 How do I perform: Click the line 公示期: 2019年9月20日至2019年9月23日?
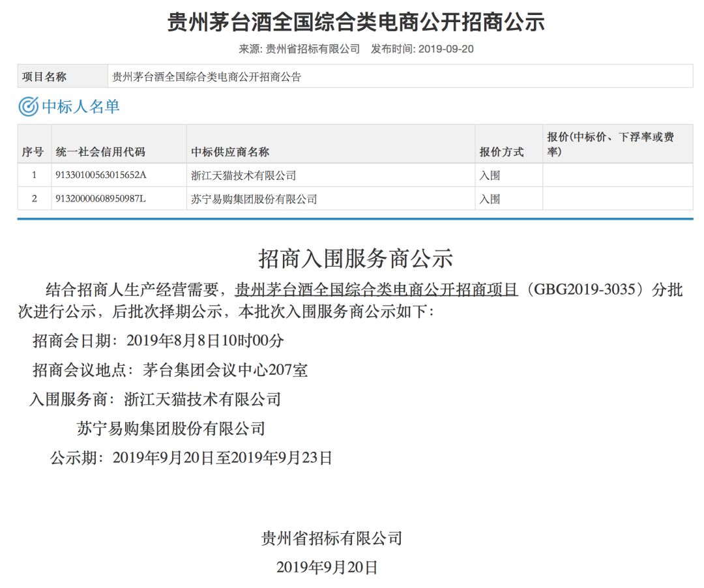(191, 458)
